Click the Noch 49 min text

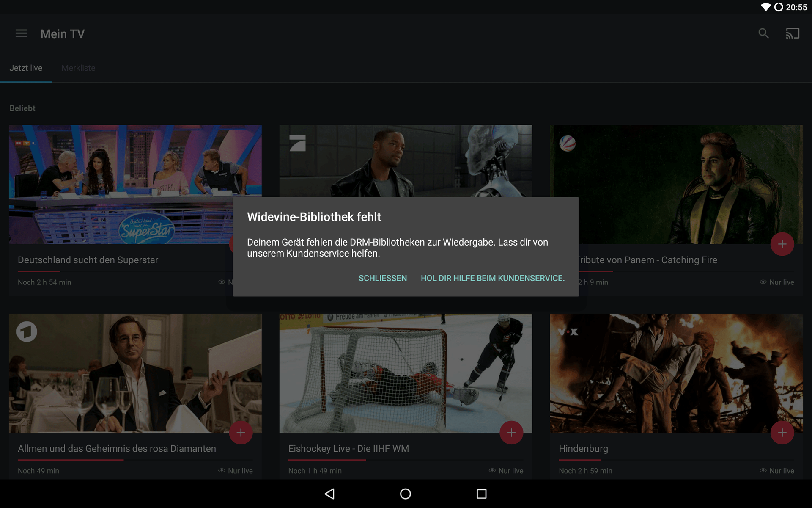(x=38, y=471)
